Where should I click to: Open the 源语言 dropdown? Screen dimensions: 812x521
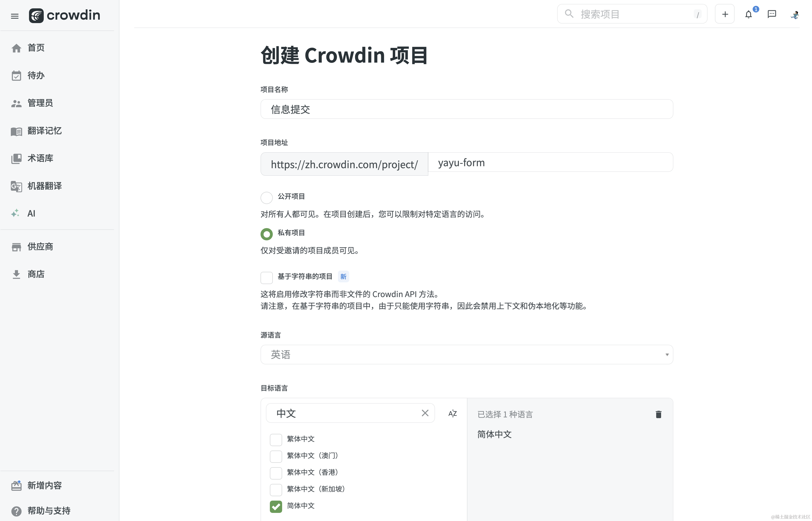466,355
